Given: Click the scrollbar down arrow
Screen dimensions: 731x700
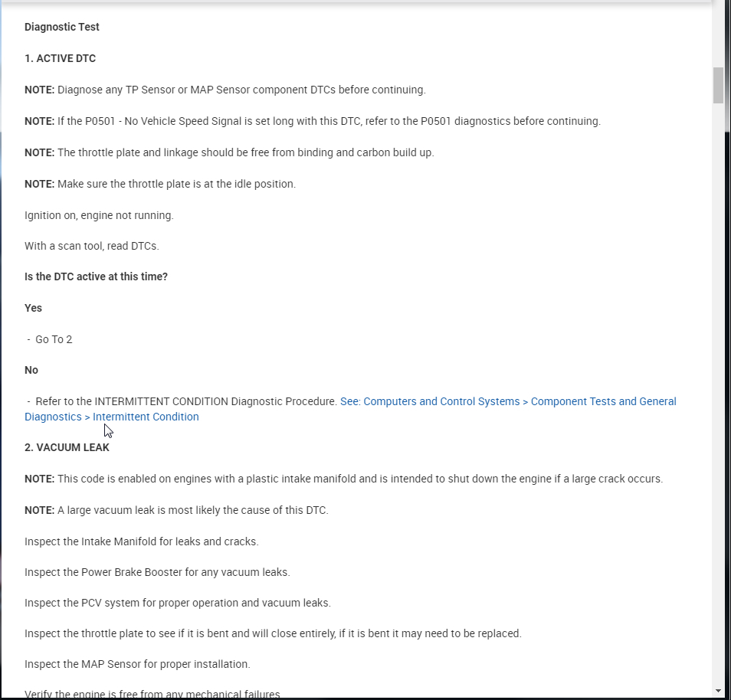Looking at the screenshot, I should coord(718,690).
